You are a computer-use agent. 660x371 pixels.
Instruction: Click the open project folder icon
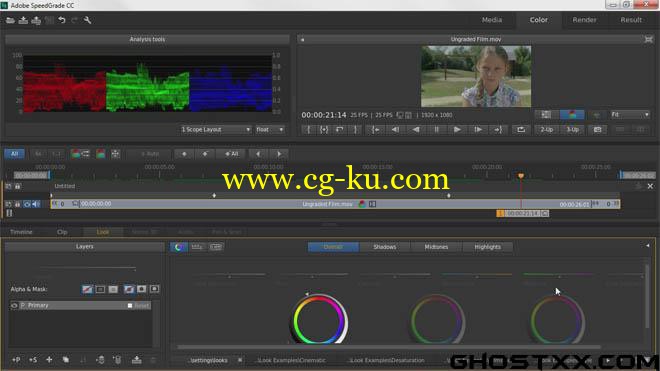coord(10,20)
